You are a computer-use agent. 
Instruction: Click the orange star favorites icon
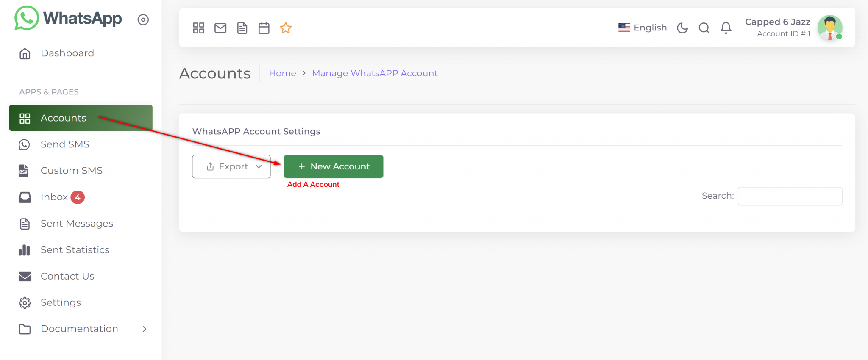[286, 28]
